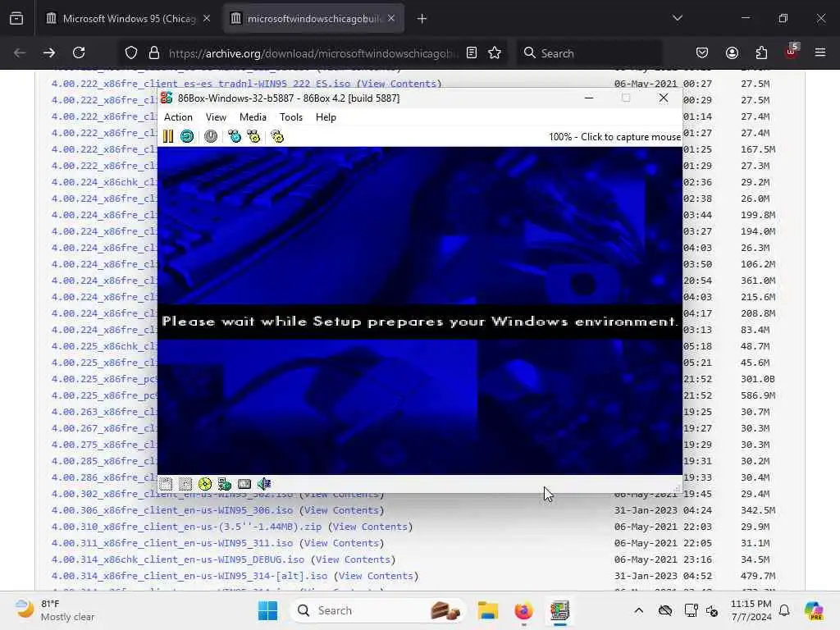Close the microsoftwindowschicagobuilds tab
The image size is (840, 630).
coord(391,18)
